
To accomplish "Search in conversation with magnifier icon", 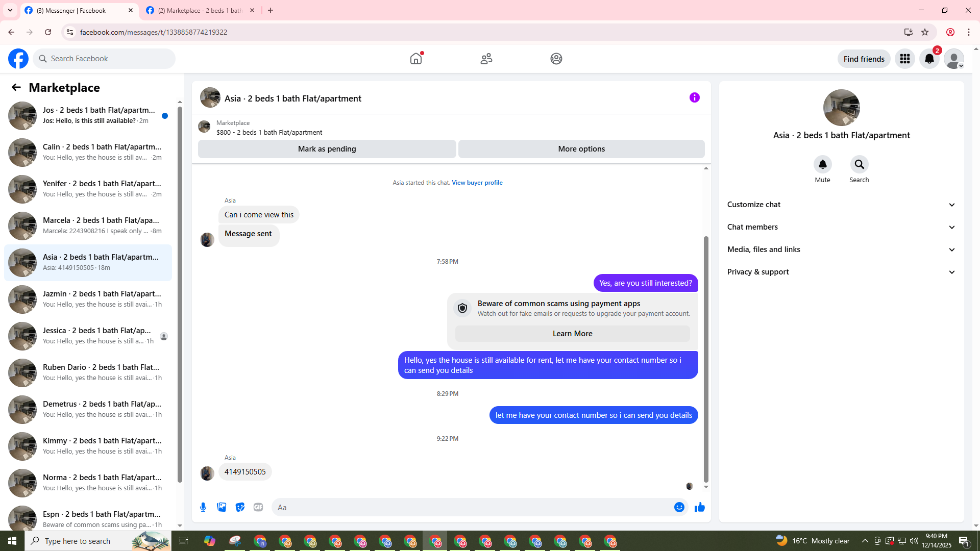I will (859, 165).
